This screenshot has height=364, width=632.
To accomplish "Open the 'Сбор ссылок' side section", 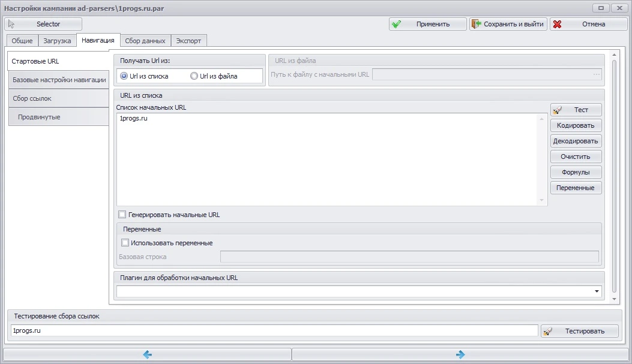I will pos(58,98).
